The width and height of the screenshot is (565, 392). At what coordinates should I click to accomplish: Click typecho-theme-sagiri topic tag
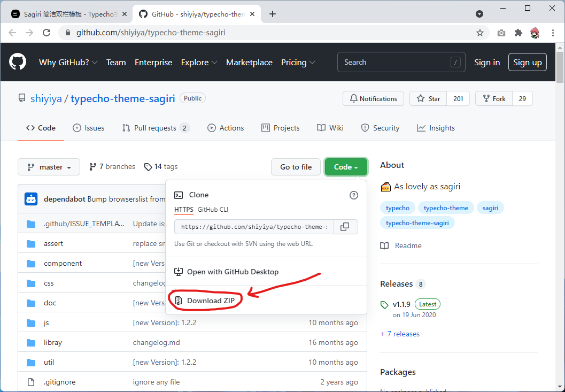coord(417,223)
